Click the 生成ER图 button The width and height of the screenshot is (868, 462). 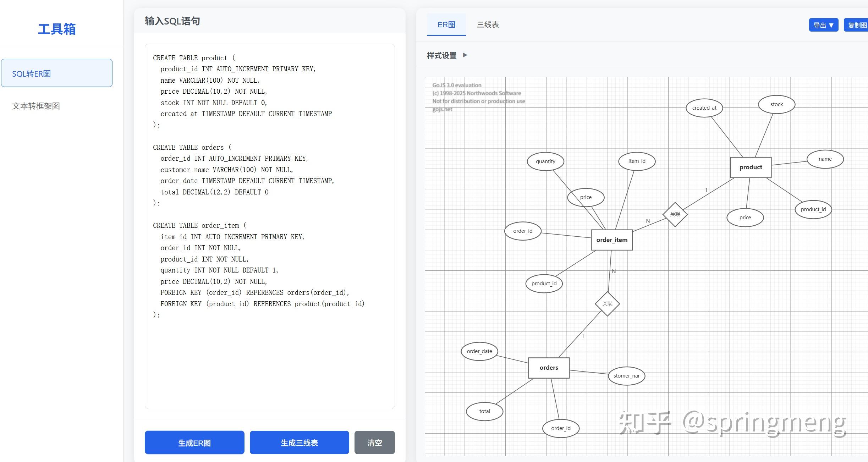[194, 442]
